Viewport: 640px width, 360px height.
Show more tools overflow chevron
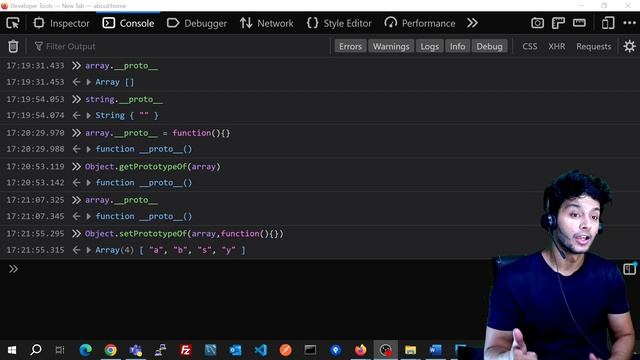tap(472, 23)
